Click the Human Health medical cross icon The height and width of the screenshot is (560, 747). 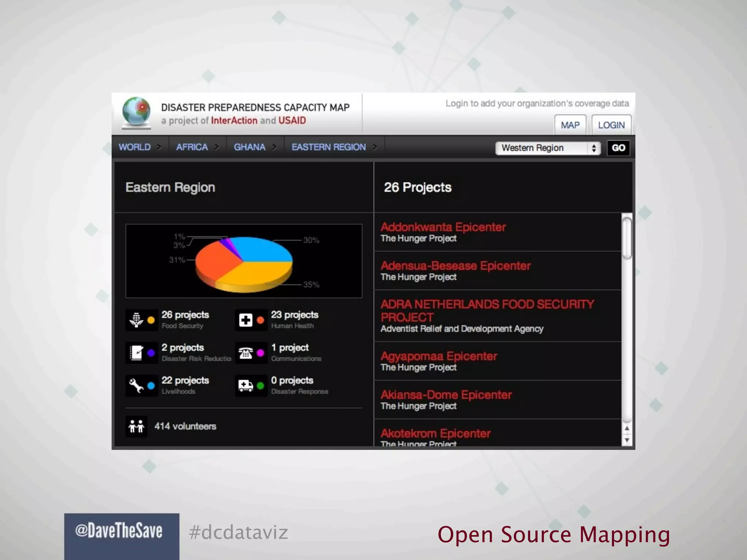(x=245, y=320)
